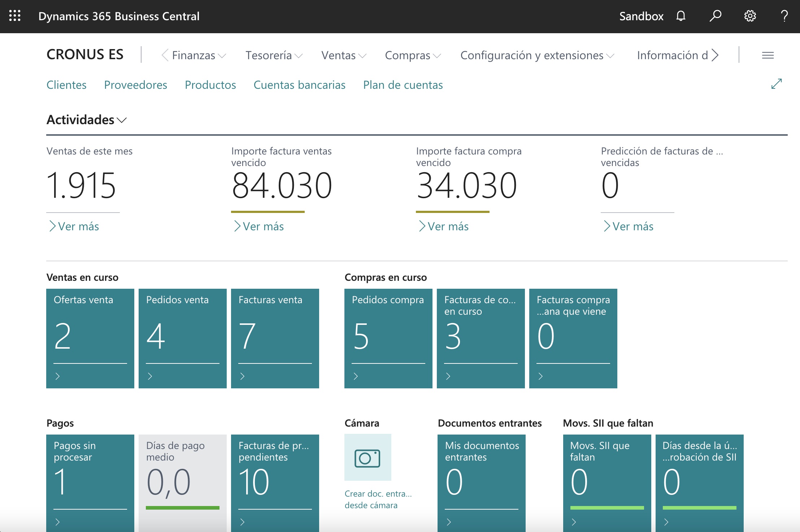Click the arrow on Mis documentos entrantes tile
This screenshot has height=532, width=800.
click(449, 522)
